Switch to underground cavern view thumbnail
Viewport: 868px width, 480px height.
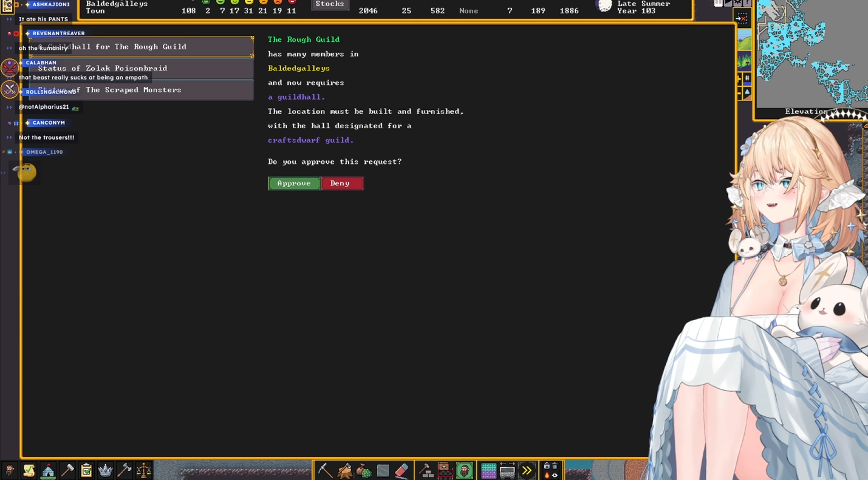click(744, 61)
